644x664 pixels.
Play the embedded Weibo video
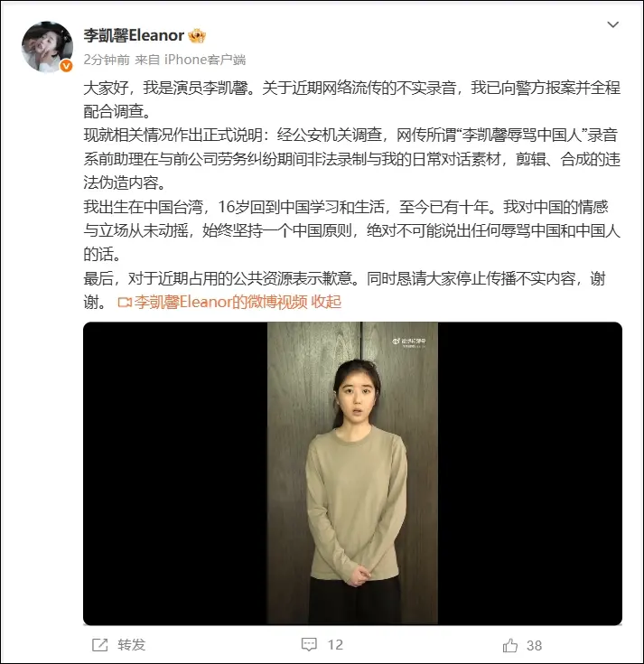(x=352, y=473)
